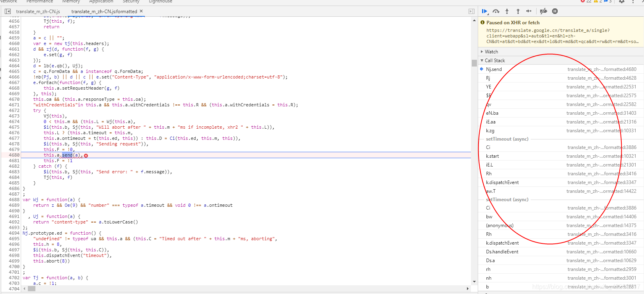Toggle breakpoint on line 4702
This screenshot has width=644, height=294.
(14, 278)
